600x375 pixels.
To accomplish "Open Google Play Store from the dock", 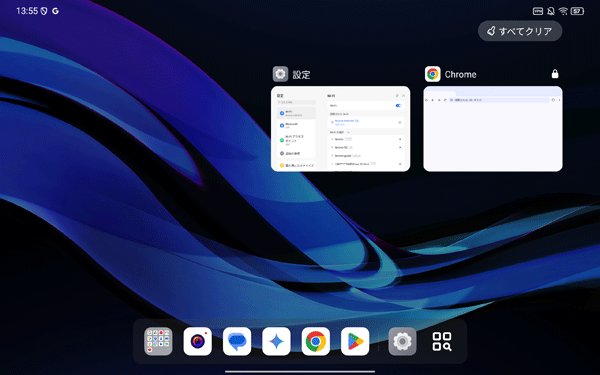I will tap(355, 341).
